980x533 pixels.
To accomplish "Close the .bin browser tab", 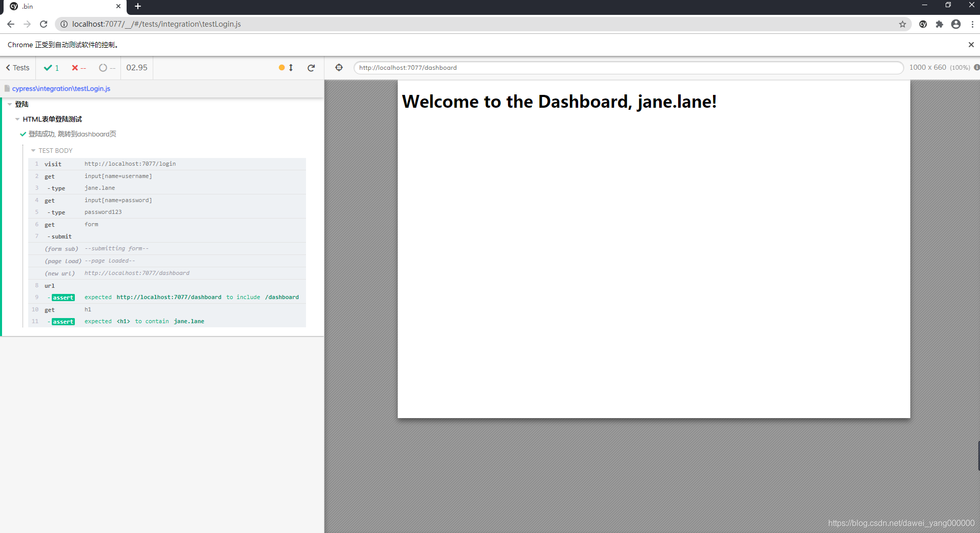I will [118, 6].
